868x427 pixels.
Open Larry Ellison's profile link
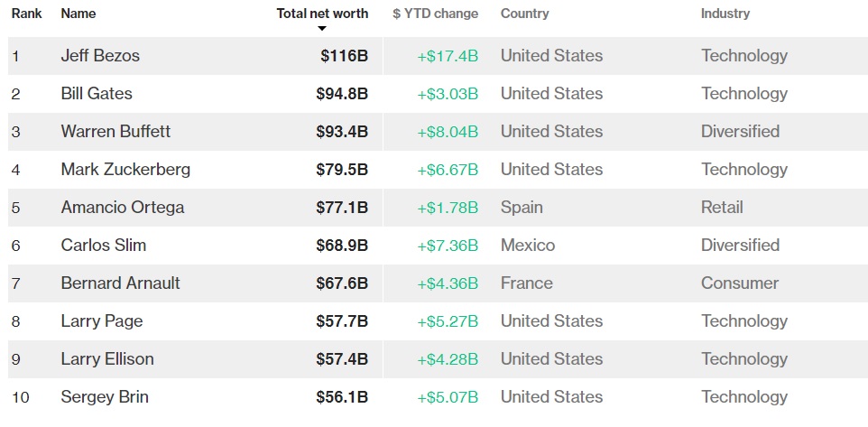pos(107,359)
